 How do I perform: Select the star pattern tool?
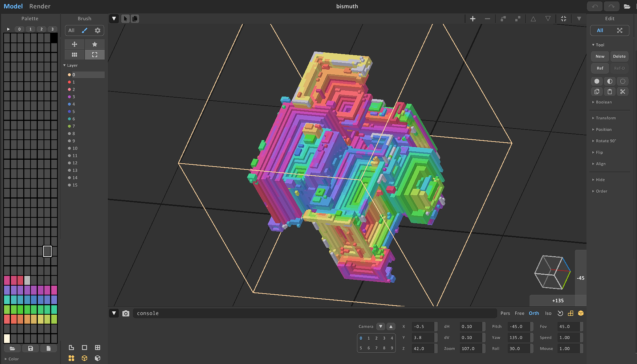[x=95, y=44]
